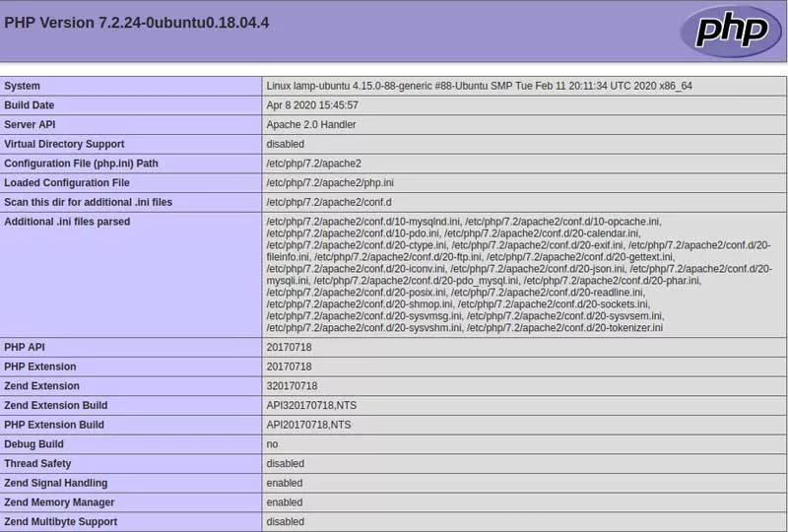Click the Linux lamp-ubuntu system value
Screen dimensions: 788x532
pos(479,86)
